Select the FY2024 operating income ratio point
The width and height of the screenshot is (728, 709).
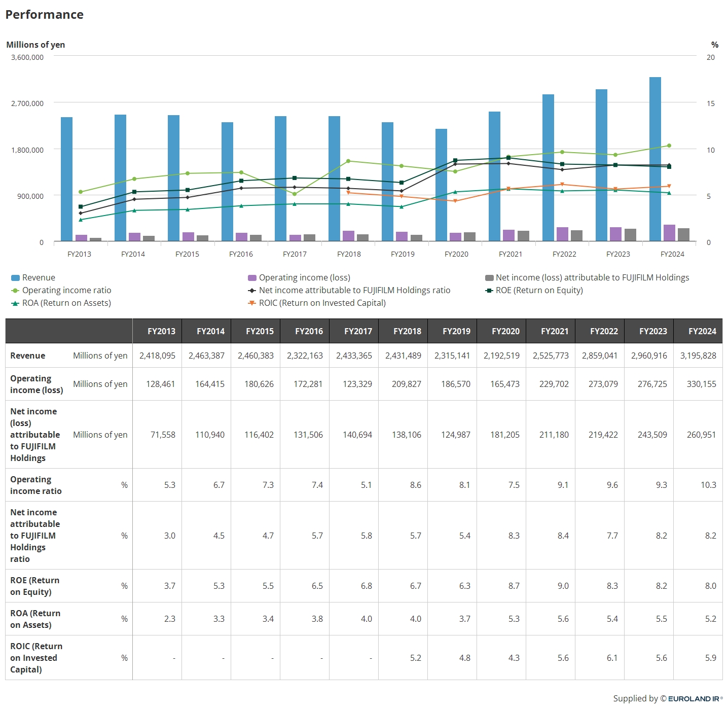click(x=669, y=146)
